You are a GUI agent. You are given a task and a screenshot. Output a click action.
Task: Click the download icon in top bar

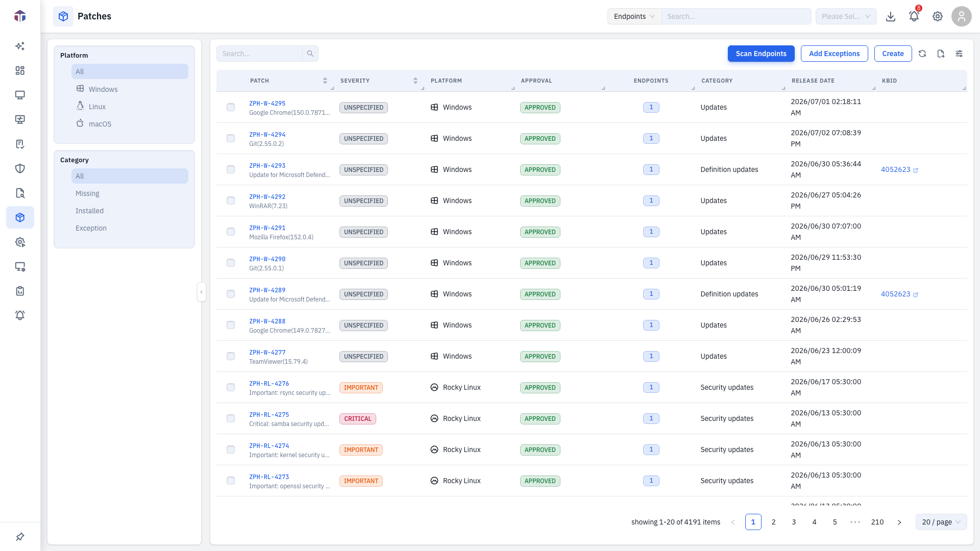coord(891,16)
